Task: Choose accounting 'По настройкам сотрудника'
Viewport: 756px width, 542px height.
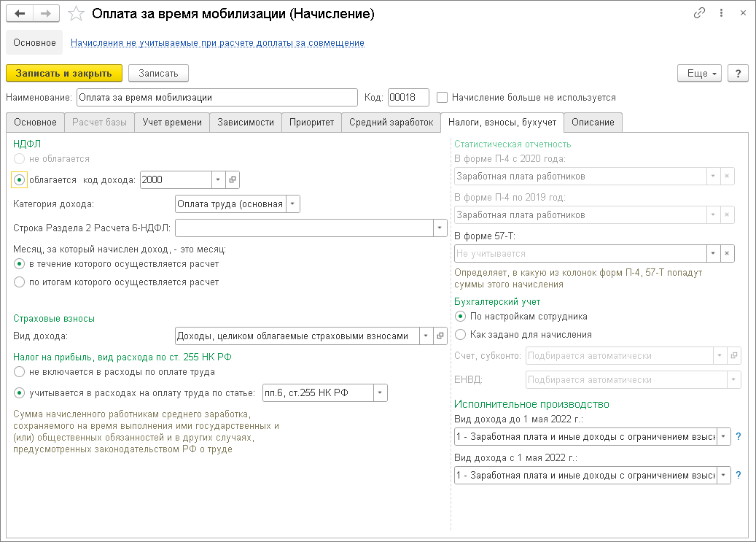Action: pos(461,317)
